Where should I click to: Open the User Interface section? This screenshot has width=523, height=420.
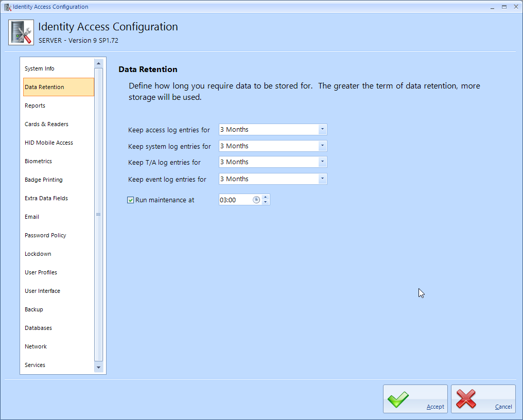[58, 291]
